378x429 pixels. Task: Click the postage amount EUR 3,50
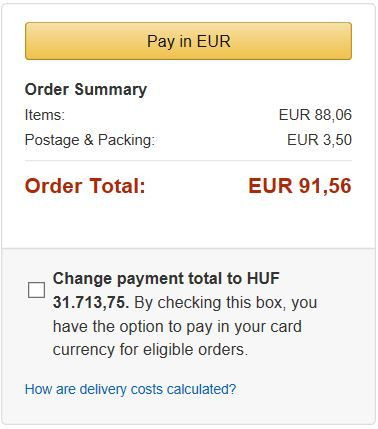[319, 140]
